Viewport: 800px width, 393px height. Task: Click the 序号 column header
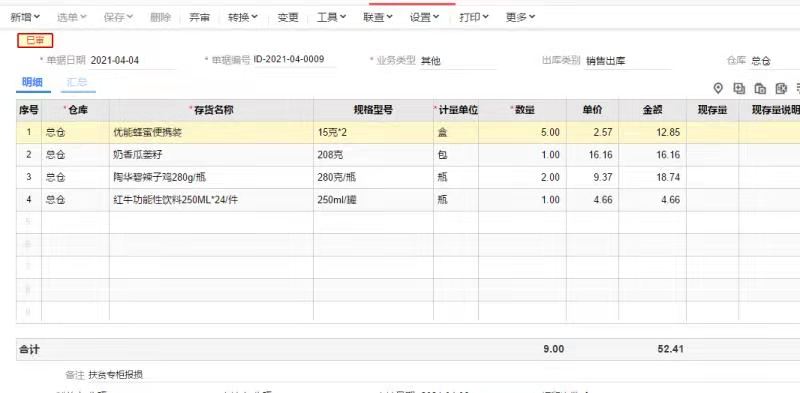coord(29,110)
